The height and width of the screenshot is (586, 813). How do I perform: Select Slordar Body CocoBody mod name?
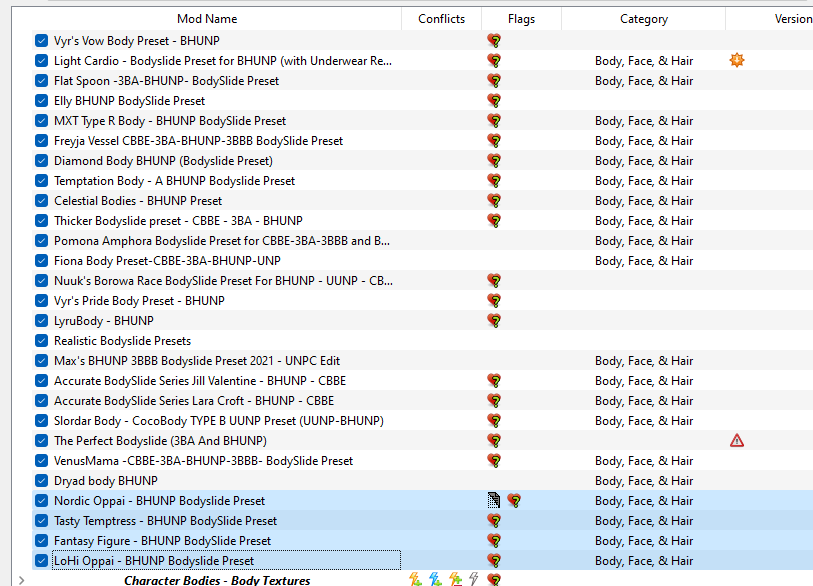tap(219, 421)
